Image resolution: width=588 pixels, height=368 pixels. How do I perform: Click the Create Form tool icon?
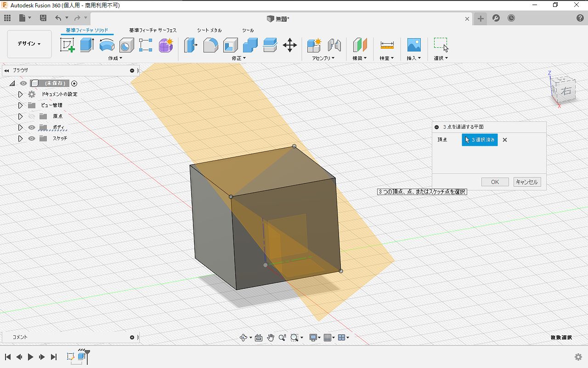pyautogui.click(x=166, y=45)
